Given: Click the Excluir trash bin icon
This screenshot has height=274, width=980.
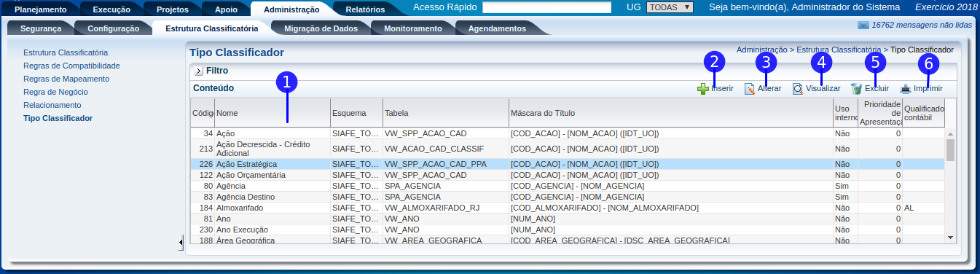Looking at the screenshot, I should (x=856, y=89).
